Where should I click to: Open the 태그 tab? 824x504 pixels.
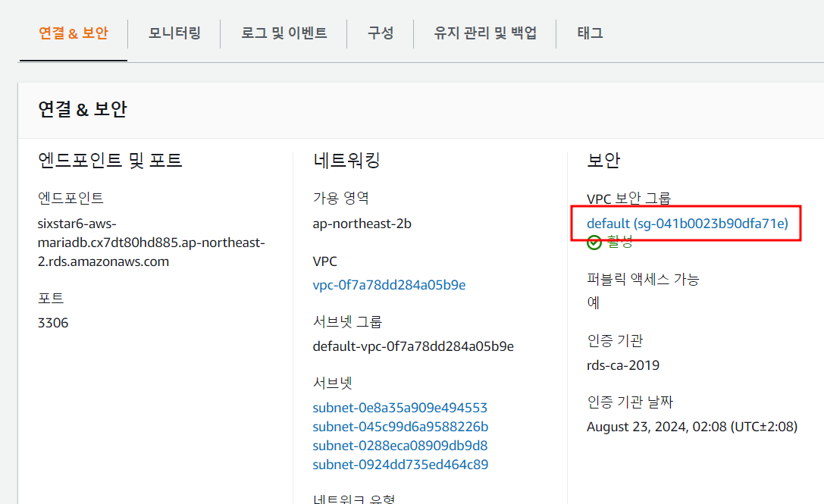[590, 33]
